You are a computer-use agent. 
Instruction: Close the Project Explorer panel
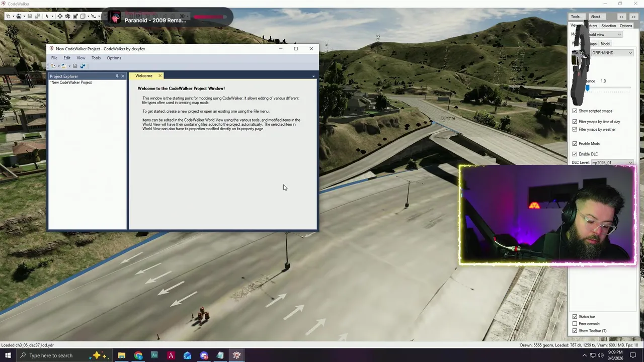(x=123, y=76)
